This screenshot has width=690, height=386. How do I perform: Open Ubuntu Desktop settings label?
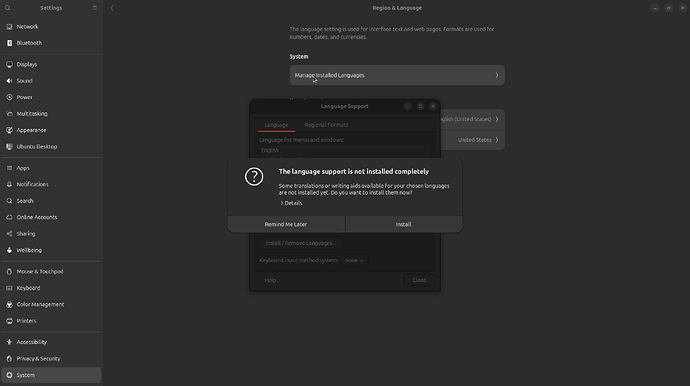[x=37, y=147]
